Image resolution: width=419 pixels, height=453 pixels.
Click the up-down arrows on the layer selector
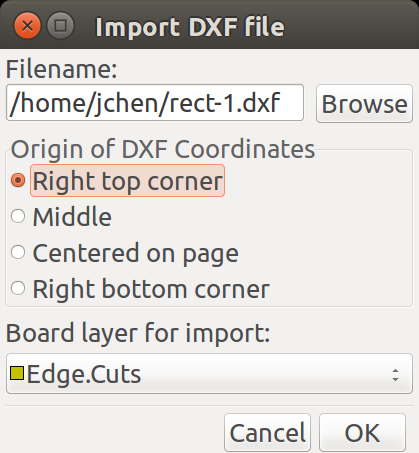click(x=395, y=375)
